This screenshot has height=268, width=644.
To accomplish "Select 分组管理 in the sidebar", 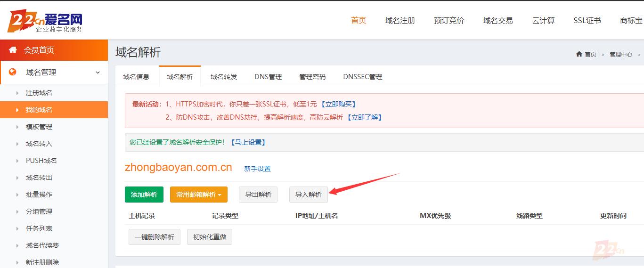I will 39,211.
